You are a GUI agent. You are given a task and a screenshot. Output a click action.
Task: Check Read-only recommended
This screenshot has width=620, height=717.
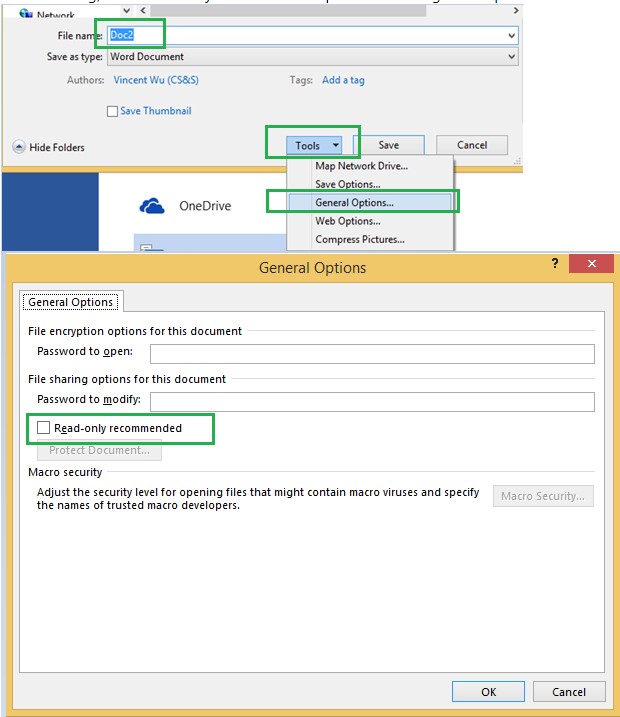(43, 428)
